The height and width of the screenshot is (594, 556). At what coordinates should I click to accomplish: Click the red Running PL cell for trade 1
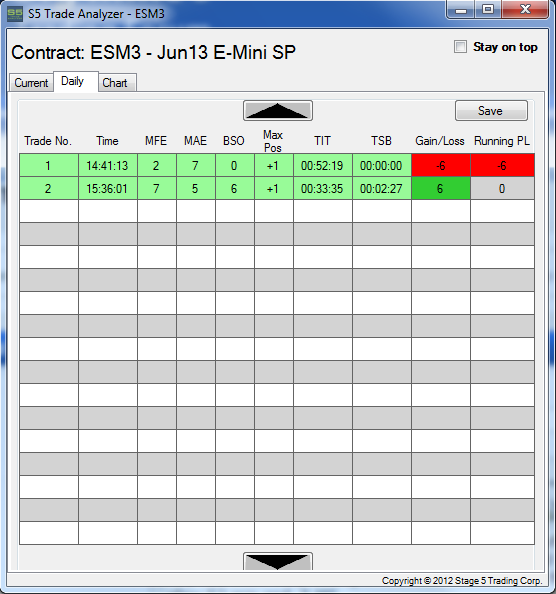[x=503, y=165]
